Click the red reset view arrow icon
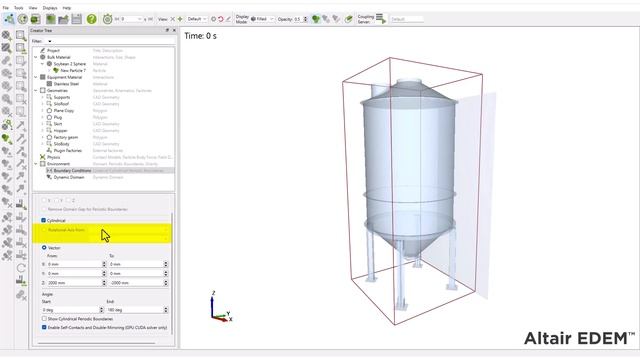 (221, 19)
